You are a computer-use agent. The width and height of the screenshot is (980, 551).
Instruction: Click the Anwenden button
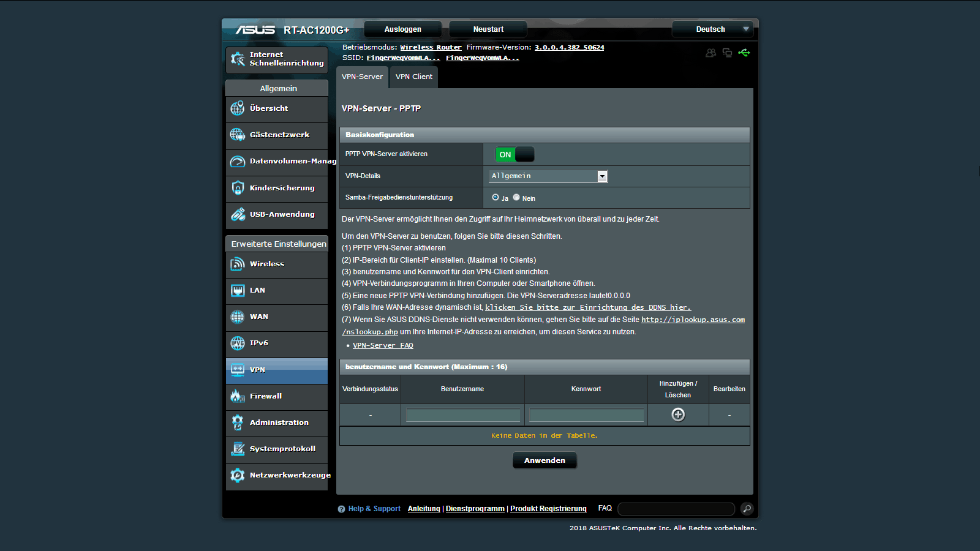pyautogui.click(x=545, y=460)
